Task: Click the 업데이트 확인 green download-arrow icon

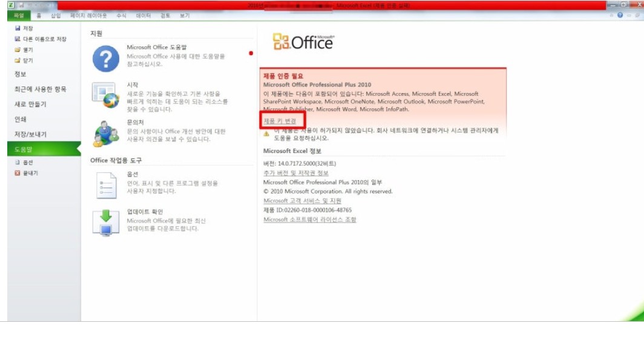Action: (x=105, y=223)
